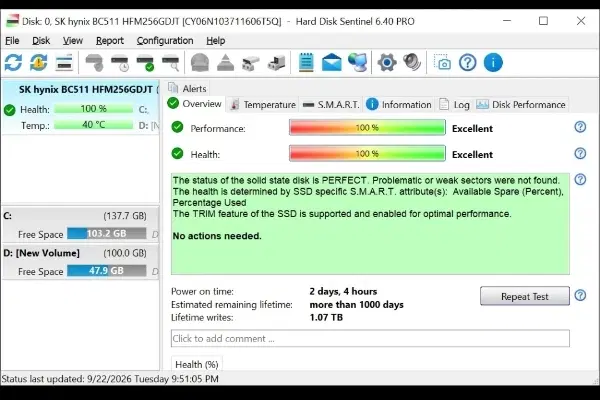Click the help icon next to Repeat Test
The width and height of the screenshot is (600, 400).
click(580, 296)
